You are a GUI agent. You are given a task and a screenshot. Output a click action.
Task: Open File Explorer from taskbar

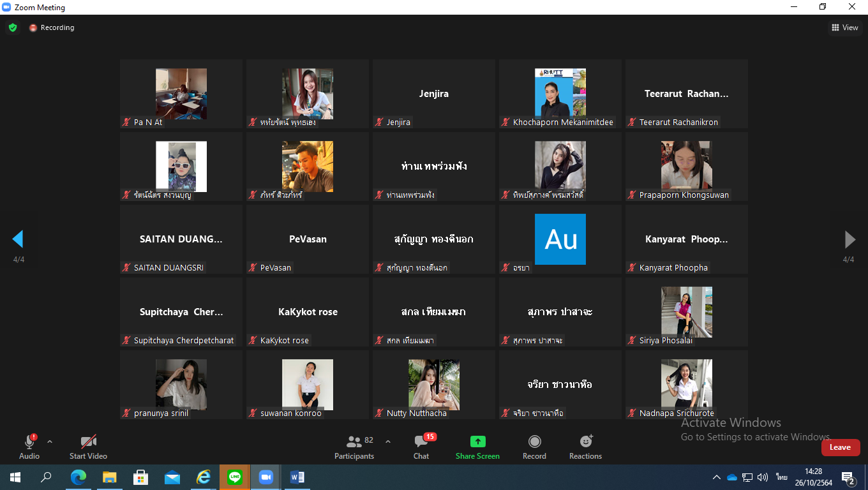tap(110, 477)
